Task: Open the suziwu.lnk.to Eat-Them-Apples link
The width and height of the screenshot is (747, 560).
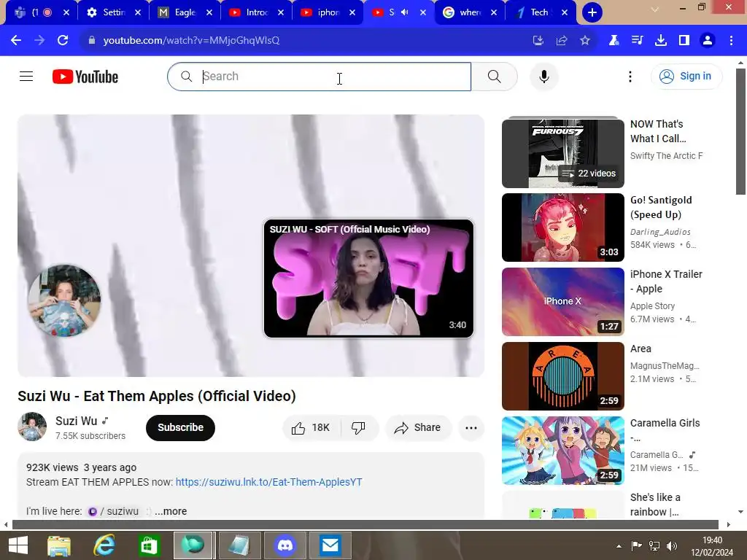Action: click(x=268, y=482)
